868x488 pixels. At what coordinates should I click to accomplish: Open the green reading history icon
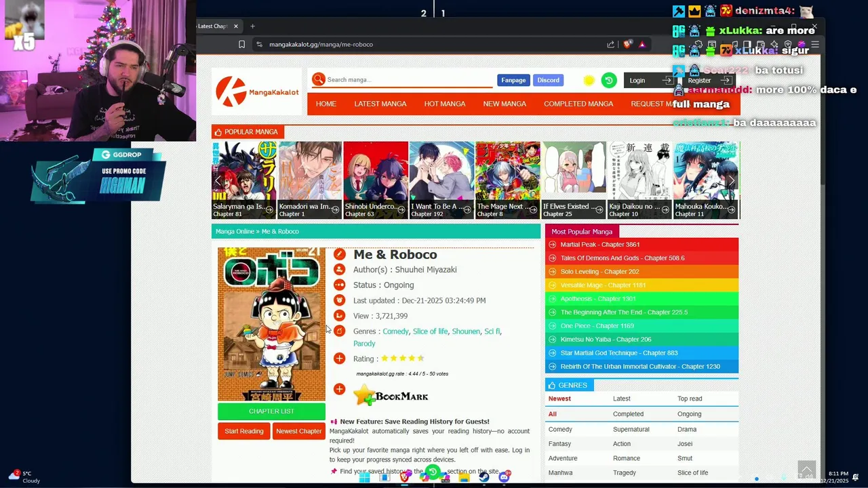coord(608,80)
